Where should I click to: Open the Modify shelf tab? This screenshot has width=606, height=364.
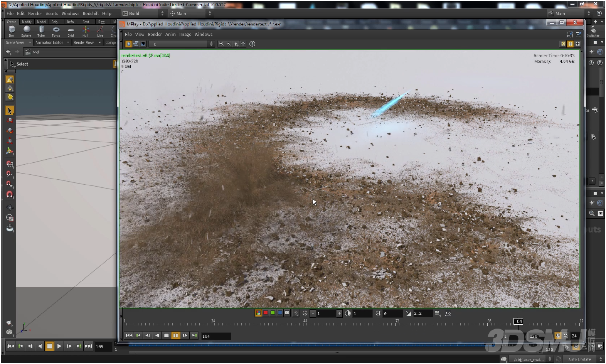[27, 22]
